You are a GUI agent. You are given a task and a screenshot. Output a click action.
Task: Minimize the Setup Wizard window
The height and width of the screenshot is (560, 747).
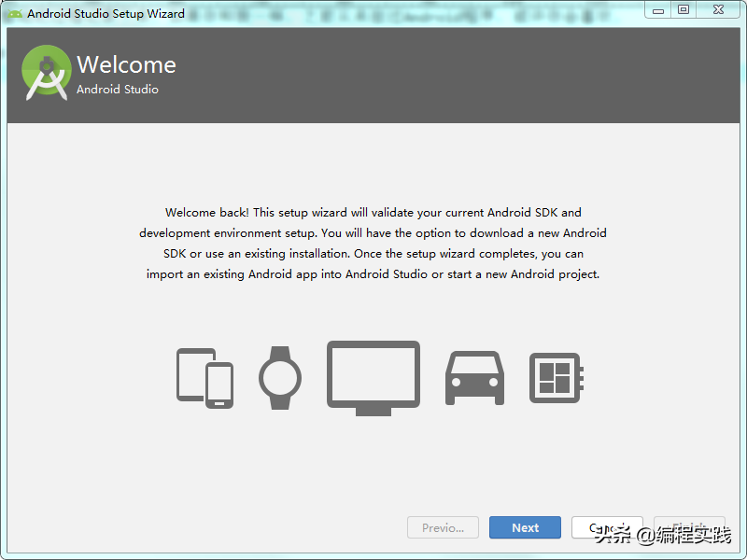658,10
